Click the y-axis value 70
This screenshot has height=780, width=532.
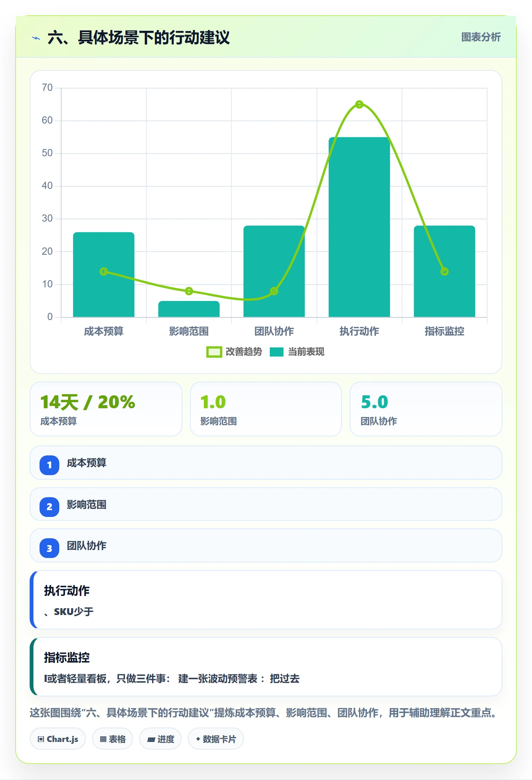pos(47,88)
